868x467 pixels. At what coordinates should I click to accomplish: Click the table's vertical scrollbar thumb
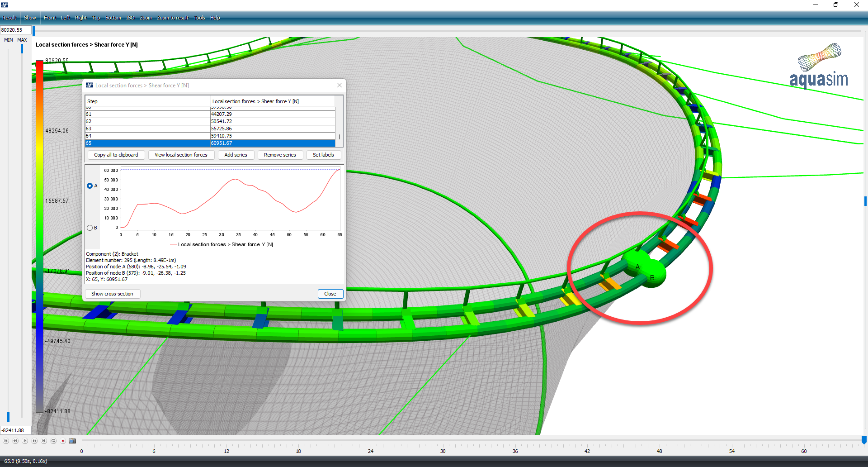[340, 137]
